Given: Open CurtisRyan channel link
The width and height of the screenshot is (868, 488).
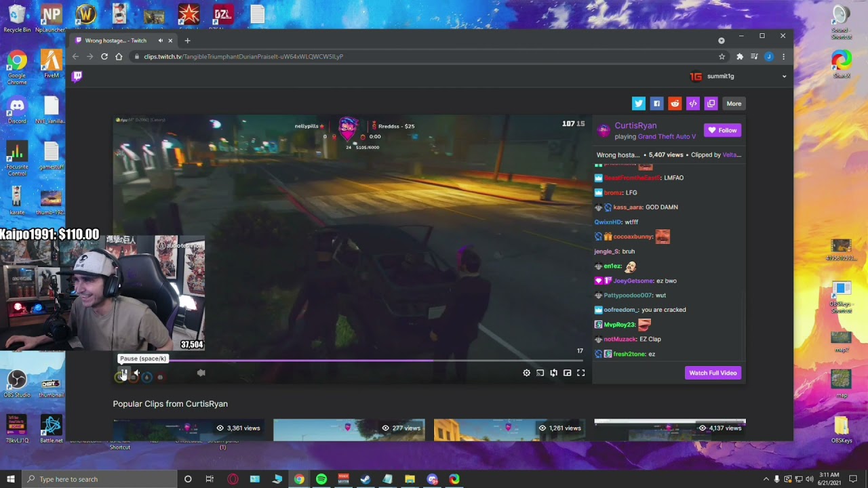Looking at the screenshot, I should click(x=635, y=125).
